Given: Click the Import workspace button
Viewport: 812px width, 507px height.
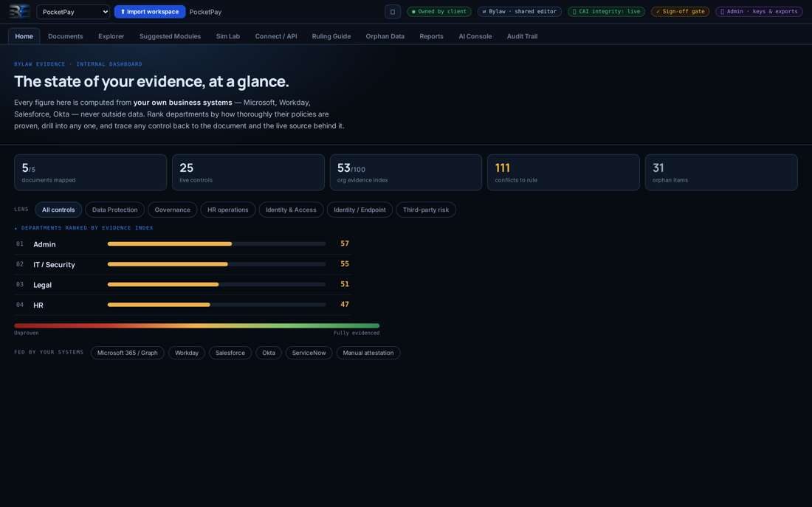Looking at the screenshot, I should tap(150, 11).
